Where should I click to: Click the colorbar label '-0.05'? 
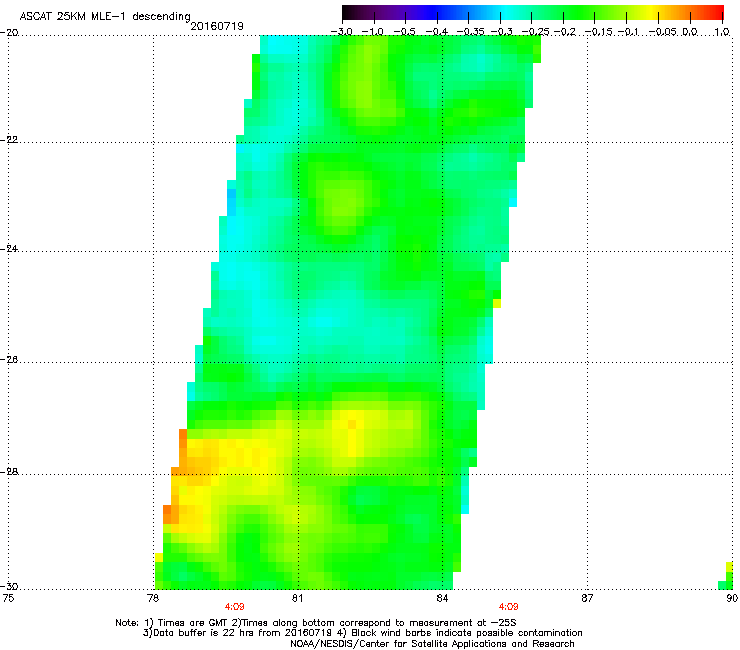coord(663,32)
